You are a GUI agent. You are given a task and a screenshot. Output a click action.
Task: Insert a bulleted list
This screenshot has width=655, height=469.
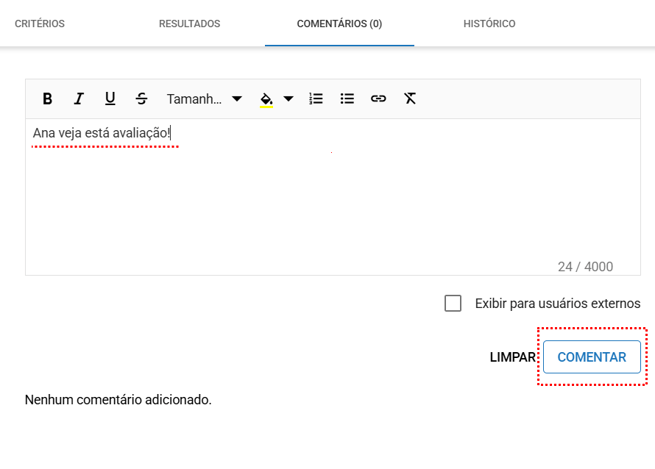pyautogui.click(x=347, y=99)
